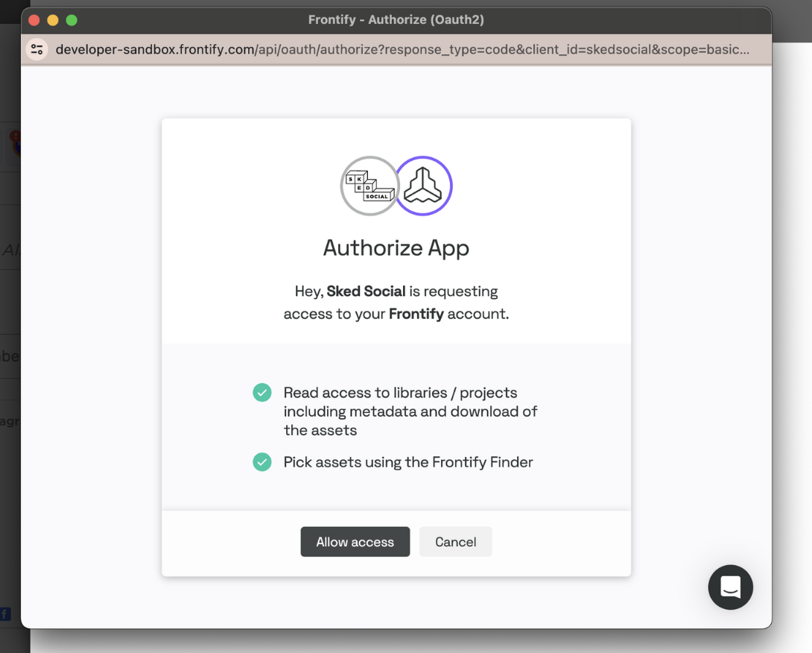Close the Frontify Authorize window
Viewport: 812px width, 653px height.
34,20
